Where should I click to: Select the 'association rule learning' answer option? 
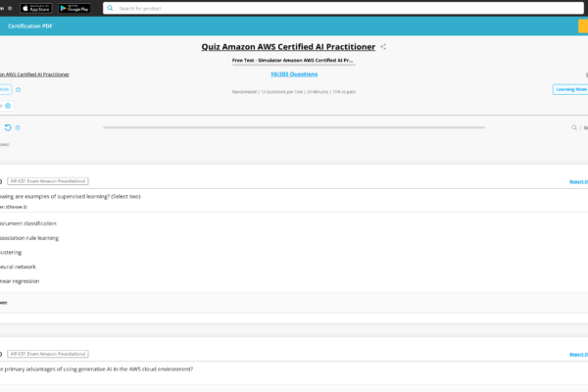click(28, 238)
